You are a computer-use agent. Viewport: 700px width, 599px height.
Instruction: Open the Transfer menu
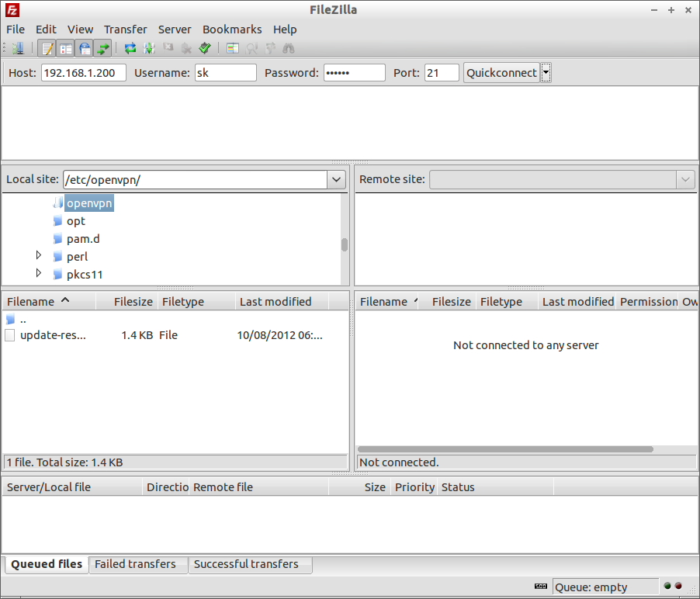[126, 29]
